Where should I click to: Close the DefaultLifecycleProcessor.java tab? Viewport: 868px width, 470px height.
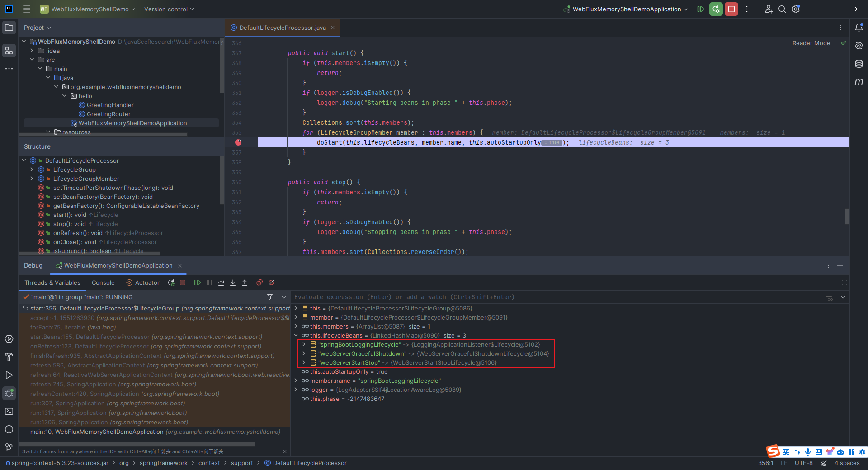[x=333, y=28]
